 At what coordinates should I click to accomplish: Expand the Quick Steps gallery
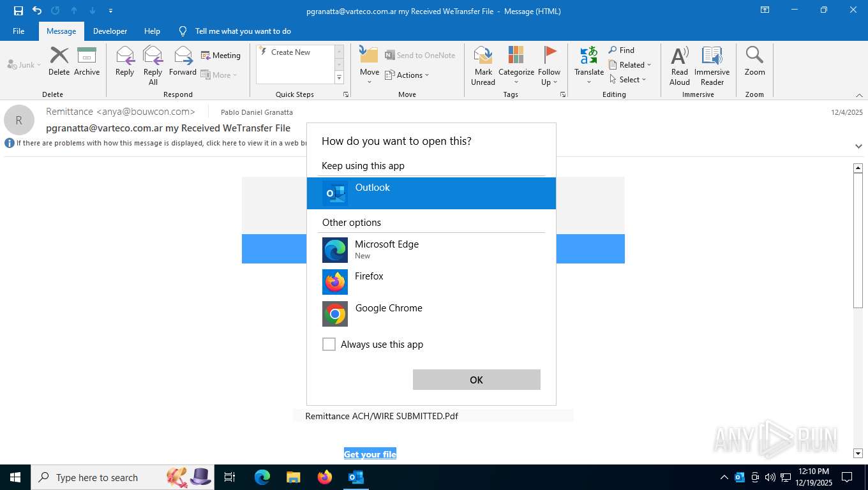click(339, 78)
